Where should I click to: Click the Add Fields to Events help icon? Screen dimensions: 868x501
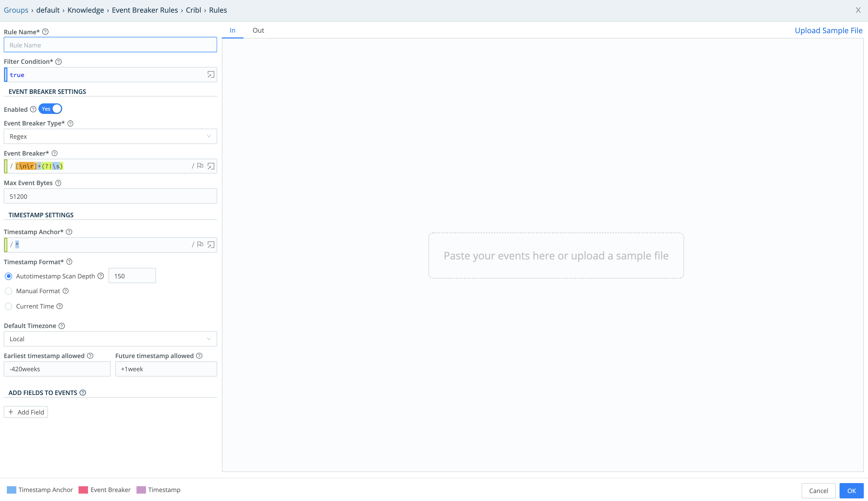(83, 393)
